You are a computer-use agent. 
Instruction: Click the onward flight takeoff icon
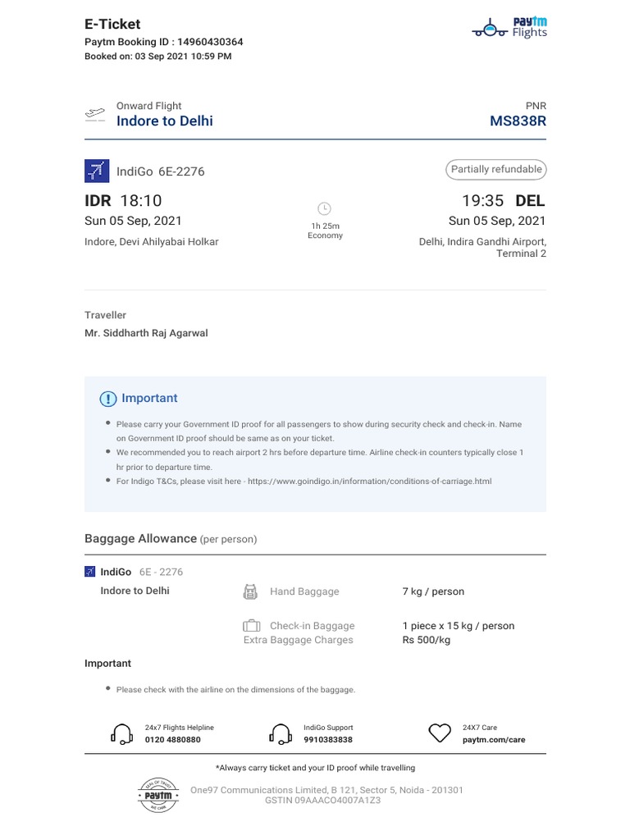click(x=95, y=114)
